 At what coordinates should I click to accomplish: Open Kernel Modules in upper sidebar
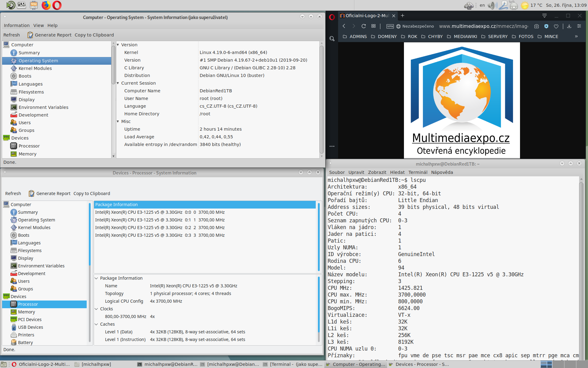(35, 68)
